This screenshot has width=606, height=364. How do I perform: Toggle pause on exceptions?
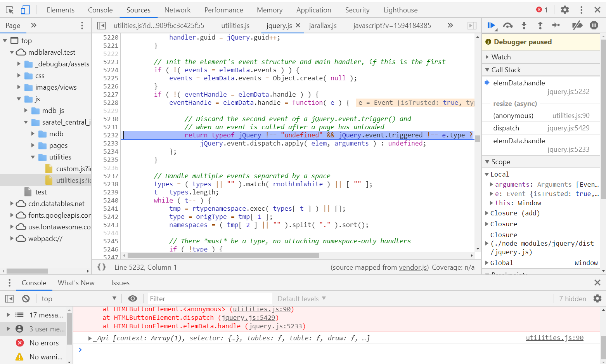[x=594, y=25]
